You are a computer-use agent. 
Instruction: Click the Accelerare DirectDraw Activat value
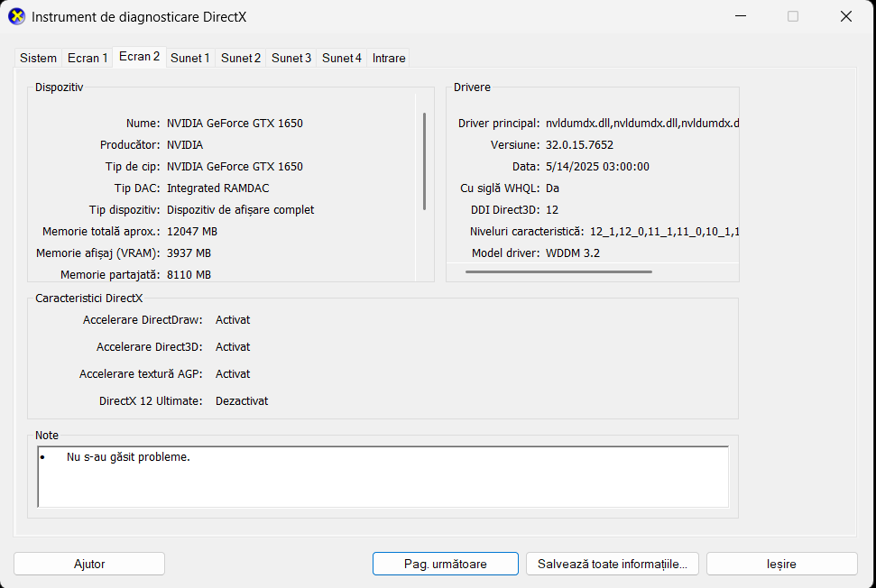click(233, 320)
